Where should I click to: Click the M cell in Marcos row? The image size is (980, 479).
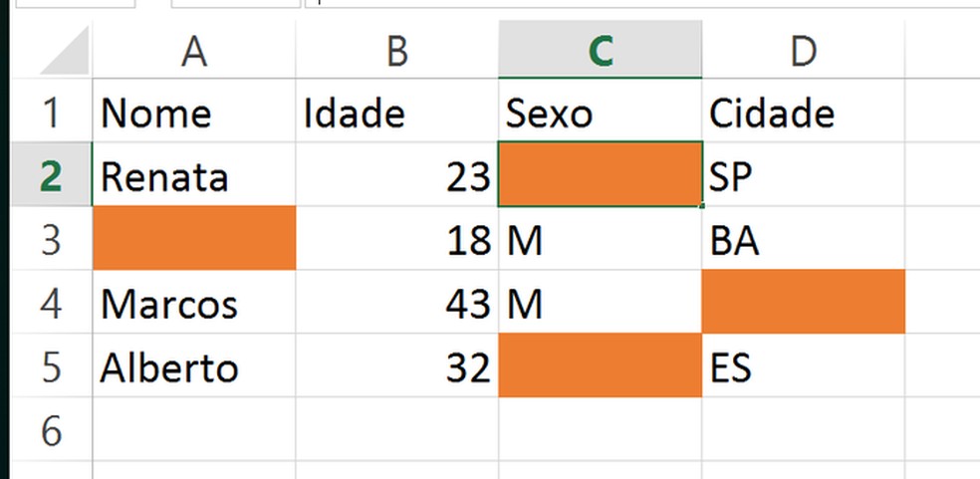(600, 304)
